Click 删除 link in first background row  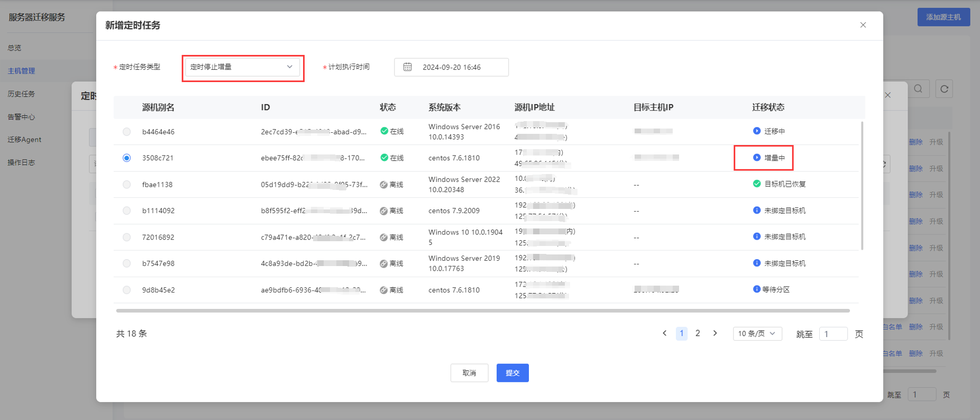(x=915, y=142)
